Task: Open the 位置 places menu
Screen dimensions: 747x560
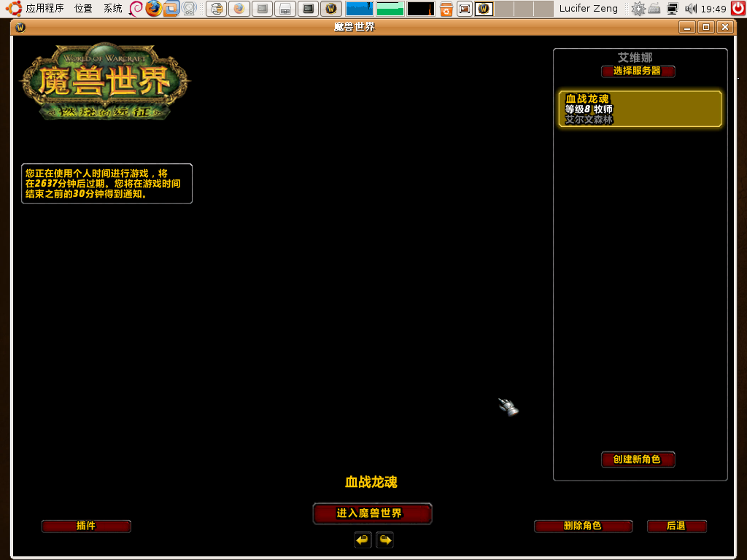Action: [x=83, y=8]
